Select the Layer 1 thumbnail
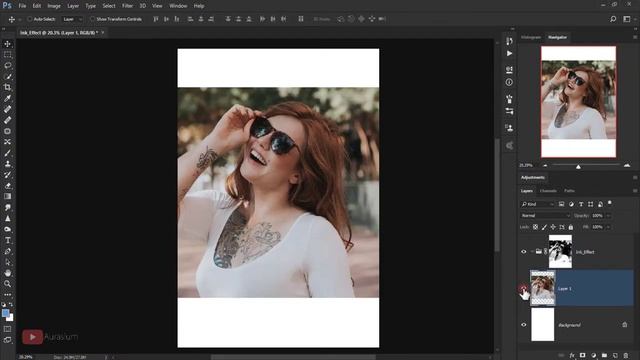Viewport: 640px width, 360px height. [x=543, y=288]
